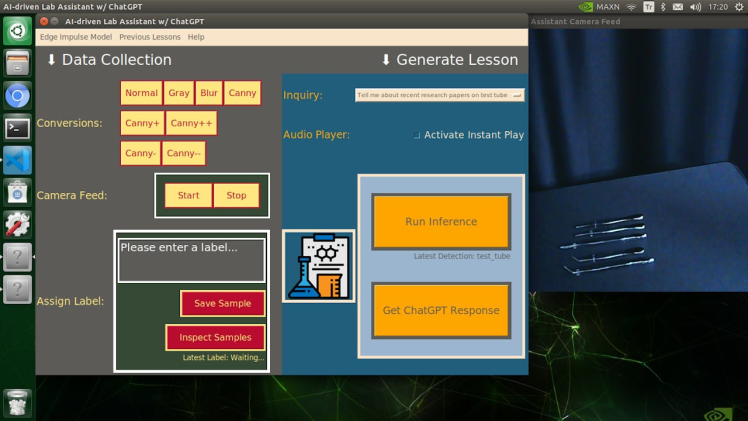Click the keyboard input Tr indicator
This screenshot has width=748, height=421.
(x=648, y=7)
